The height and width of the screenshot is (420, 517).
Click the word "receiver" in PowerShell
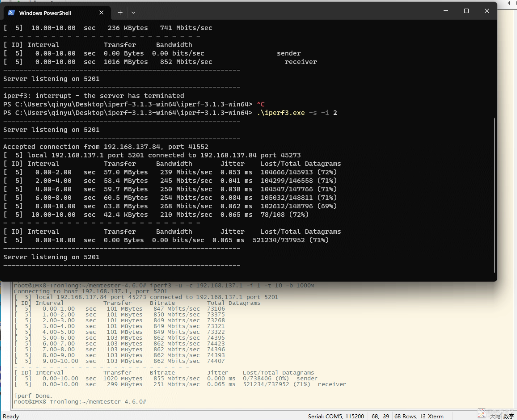[301, 62]
